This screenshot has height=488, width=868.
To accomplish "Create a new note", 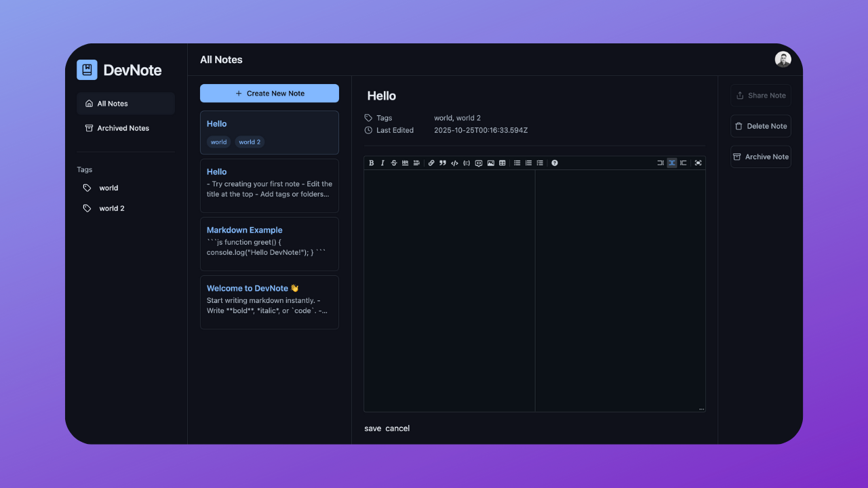I will click(x=269, y=93).
